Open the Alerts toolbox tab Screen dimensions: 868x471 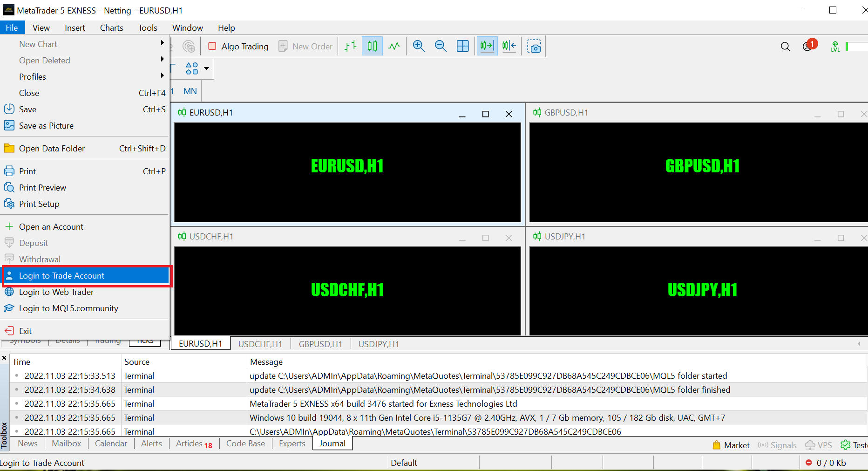(x=151, y=444)
